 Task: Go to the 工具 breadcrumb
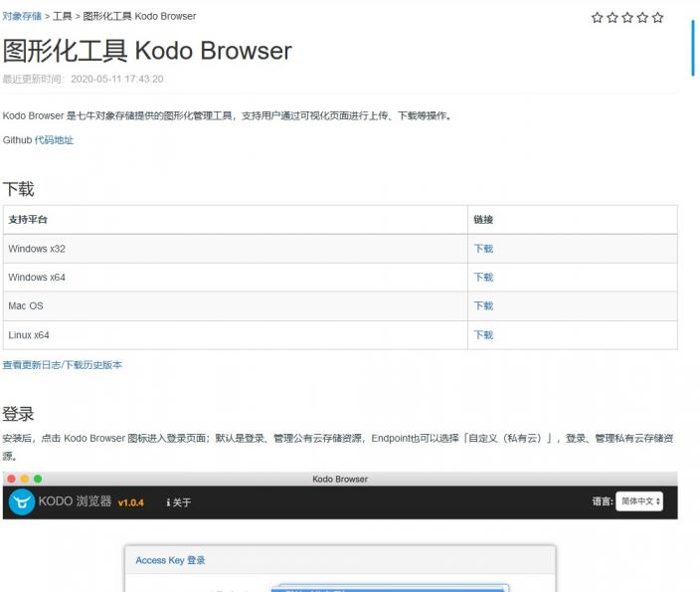(x=62, y=16)
